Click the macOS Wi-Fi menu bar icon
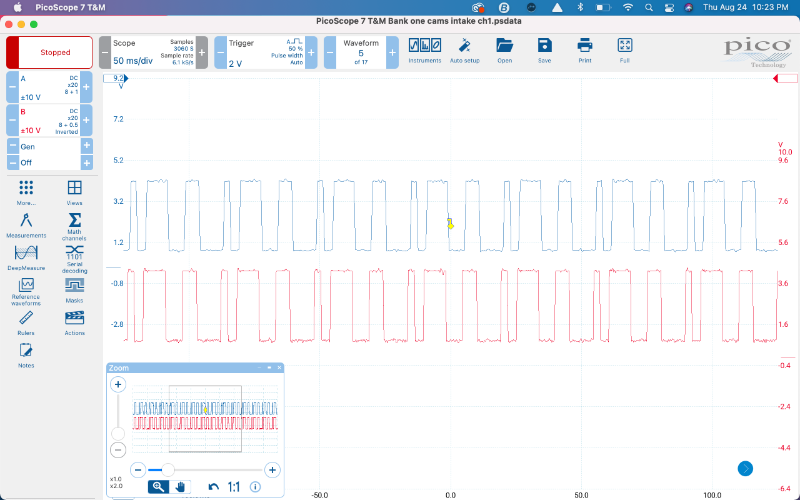Screen dimensions: 800x500 627,7
